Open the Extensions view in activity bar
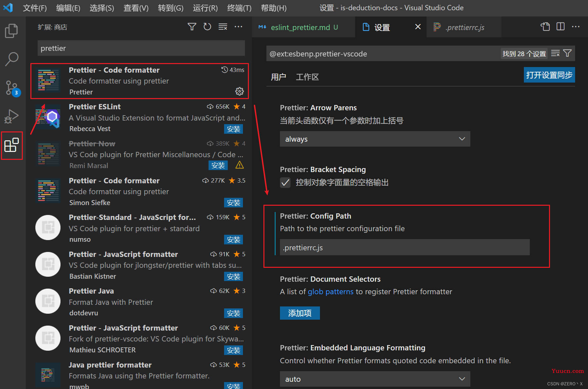Screen dimensions: 588x389 12,145
